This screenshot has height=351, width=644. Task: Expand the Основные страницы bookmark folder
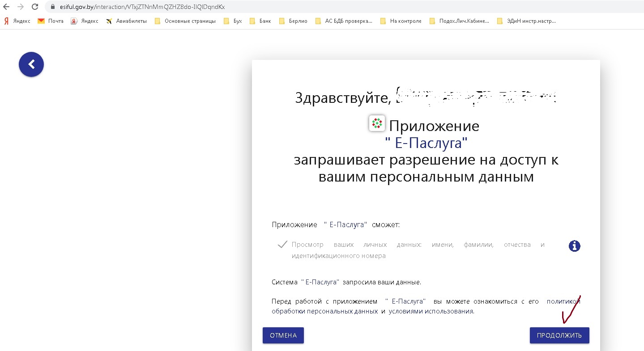[x=185, y=21]
